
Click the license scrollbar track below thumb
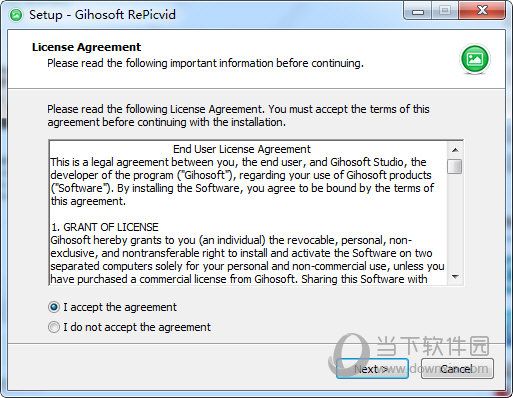[455, 222]
